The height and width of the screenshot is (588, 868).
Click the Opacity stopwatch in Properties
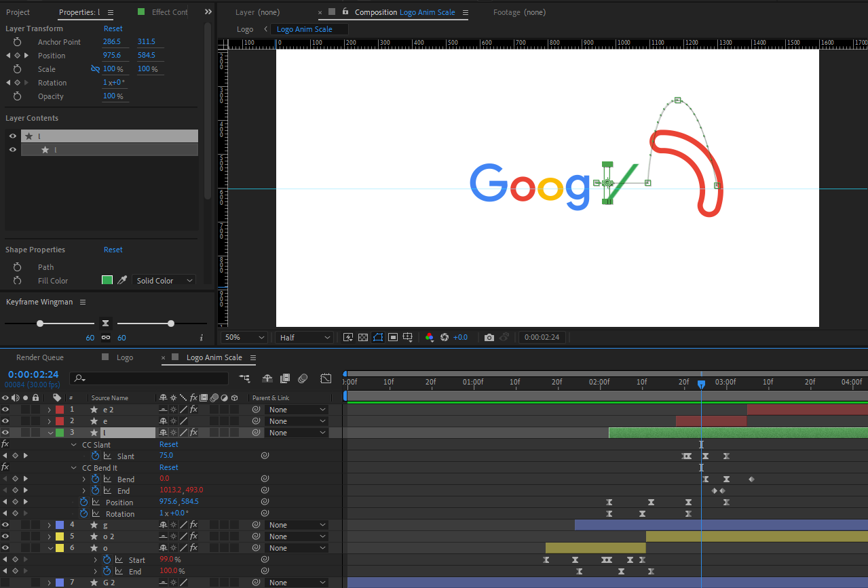[x=17, y=96]
